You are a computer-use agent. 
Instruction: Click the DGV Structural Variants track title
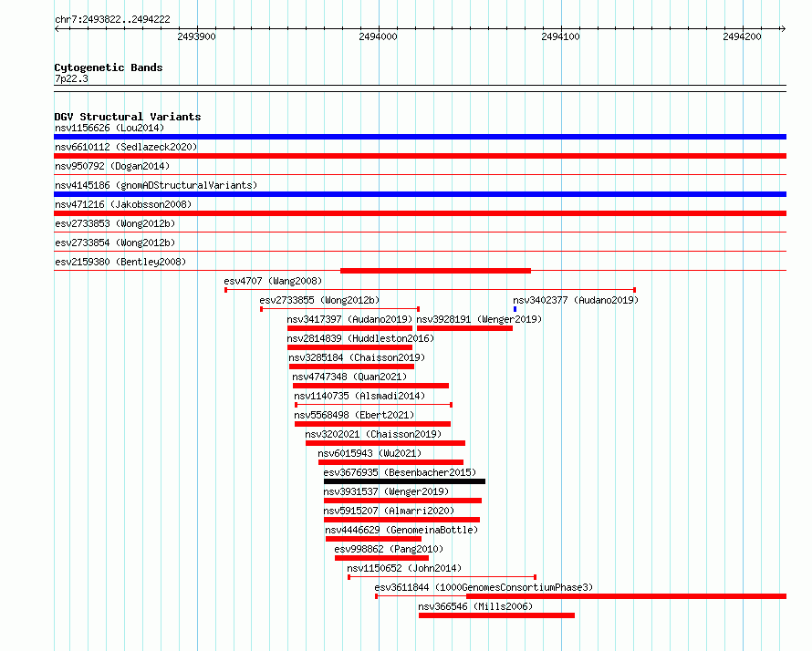[128, 117]
